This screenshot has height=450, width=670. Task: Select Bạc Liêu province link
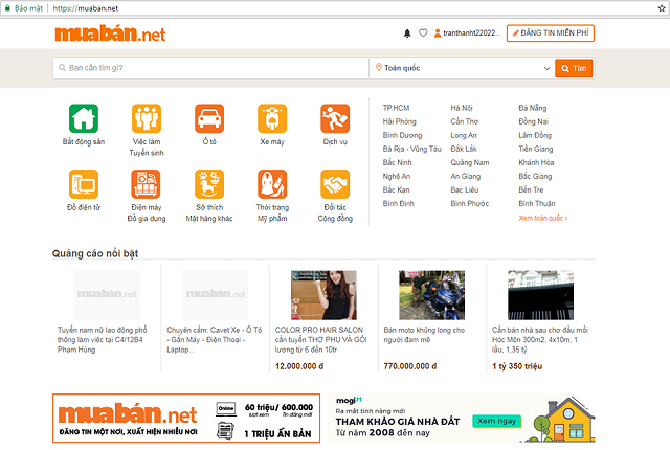tap(464, 190)
